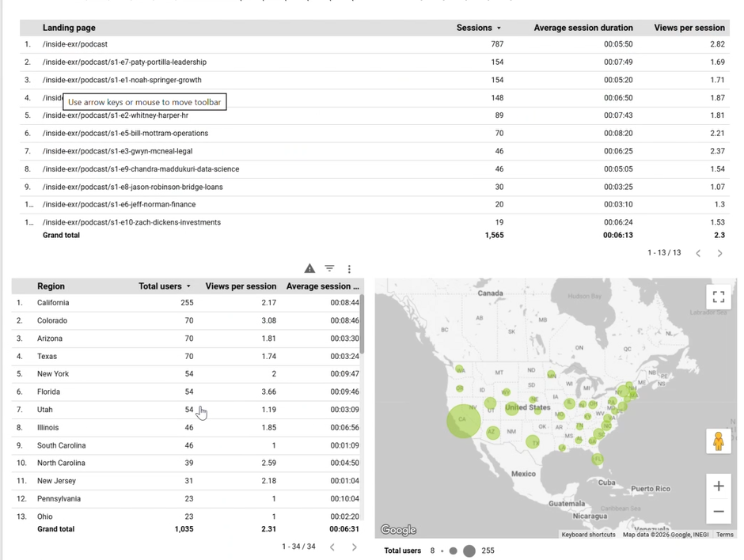
Task: Select the Arizona row in the region table
Action: click(186, 339)
